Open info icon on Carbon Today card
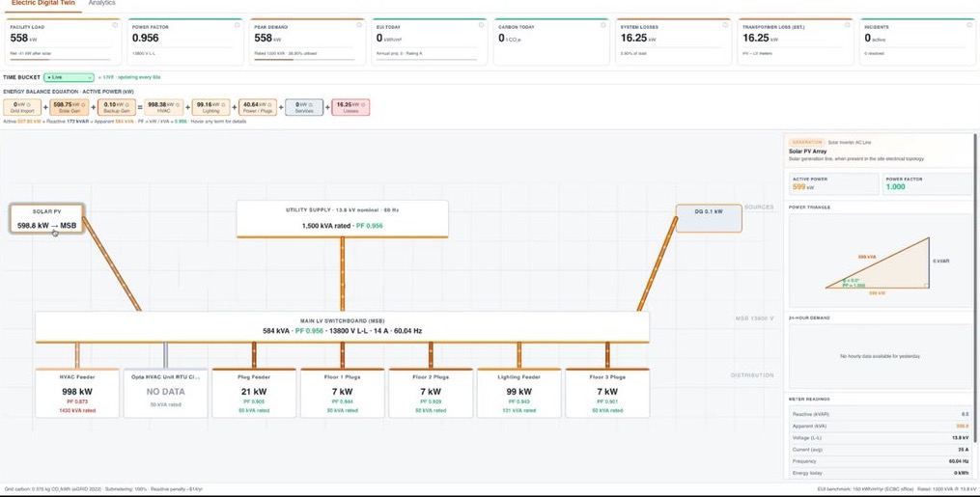This screenshot has width=980, height=497. (603, 25)
